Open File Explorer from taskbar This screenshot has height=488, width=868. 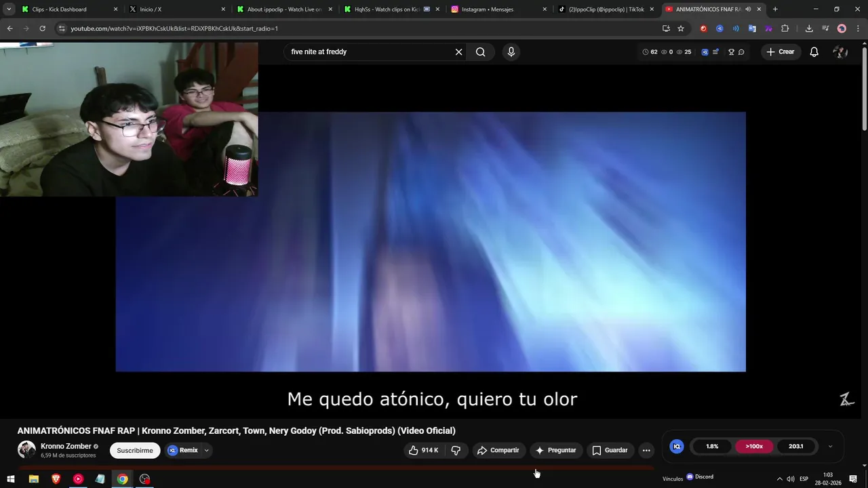tap(33, 479)
